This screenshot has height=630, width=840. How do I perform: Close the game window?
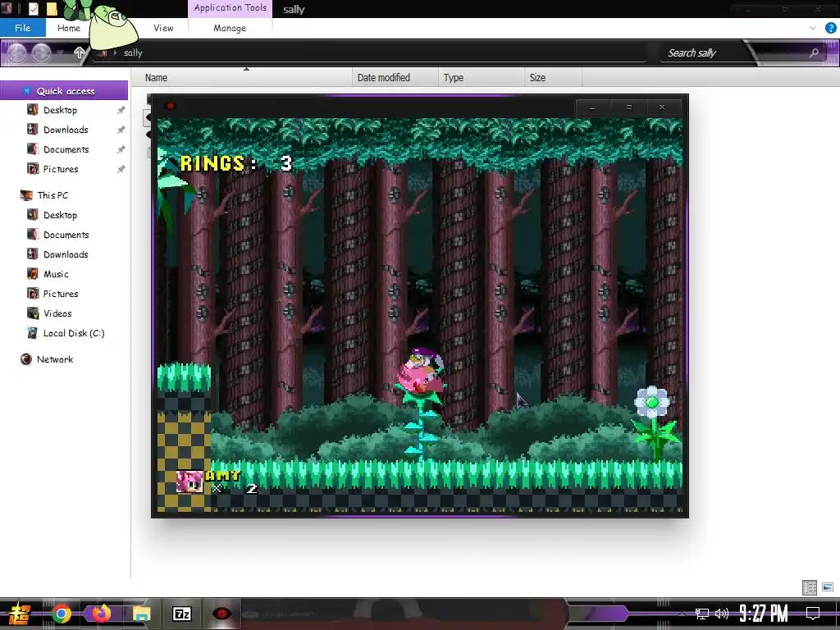[662, 107]
